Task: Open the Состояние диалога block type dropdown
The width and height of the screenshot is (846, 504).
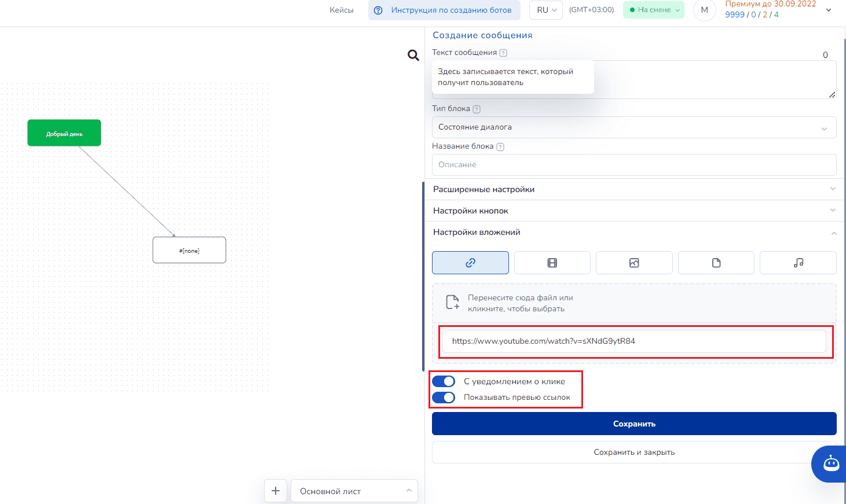Action: tap(634, 127)
